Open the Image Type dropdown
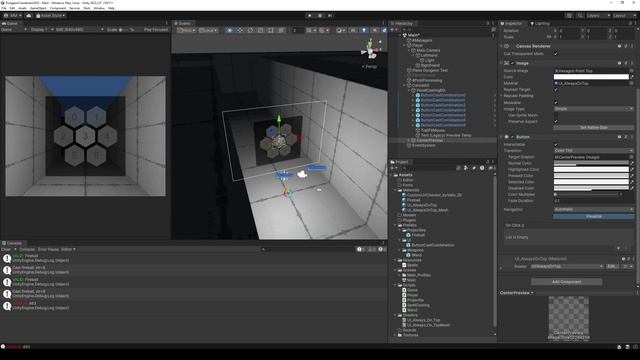Screen dimensions: 640x360 coord(593,109)
